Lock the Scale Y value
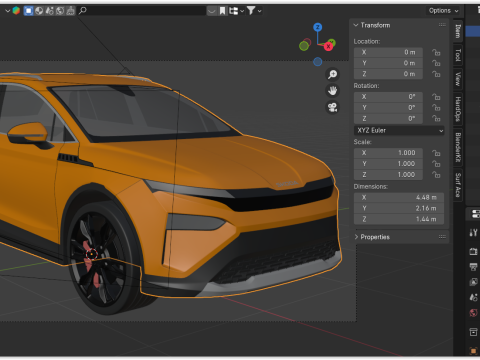 436,164
